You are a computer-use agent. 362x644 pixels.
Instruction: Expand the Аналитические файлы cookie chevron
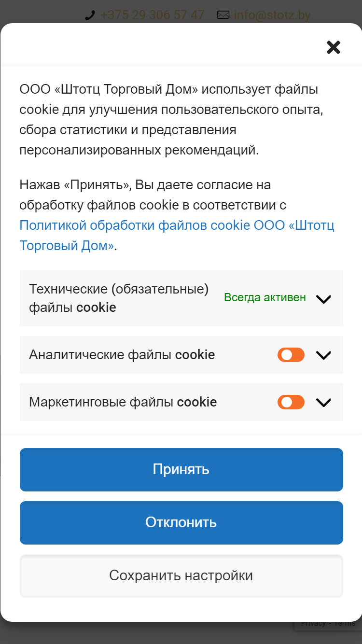pyautogui.click(x=323, y=355)
